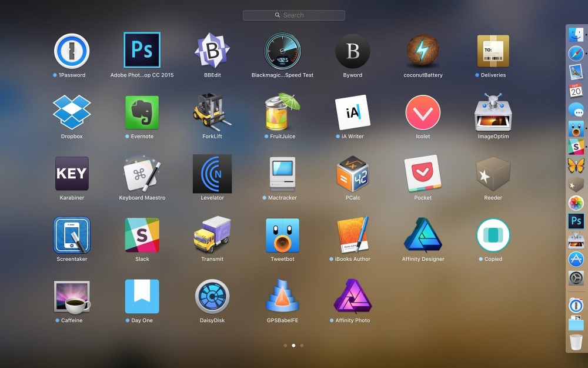Go to the first Launchpad page dot
The width and height of the screenshot is (588, 368).
pyautogui.click(x=286, y=346)
